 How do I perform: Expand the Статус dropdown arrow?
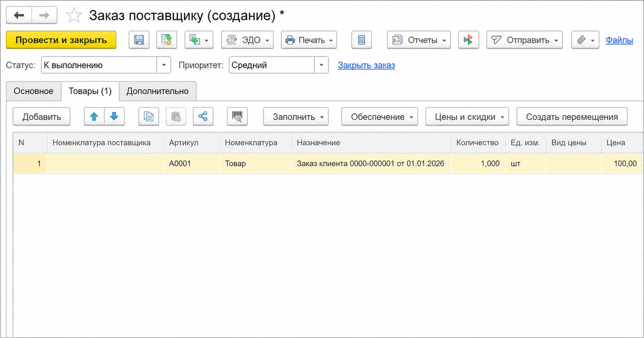[164, 65]
